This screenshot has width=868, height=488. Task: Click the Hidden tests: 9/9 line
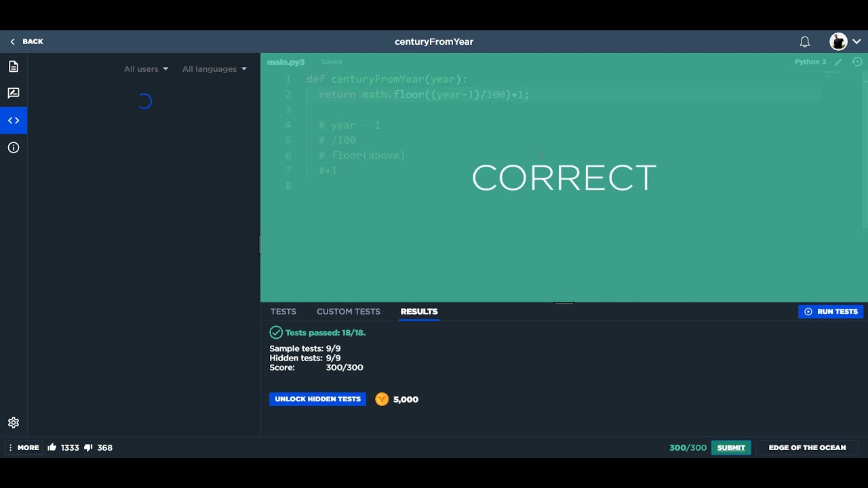pos(305,358)
